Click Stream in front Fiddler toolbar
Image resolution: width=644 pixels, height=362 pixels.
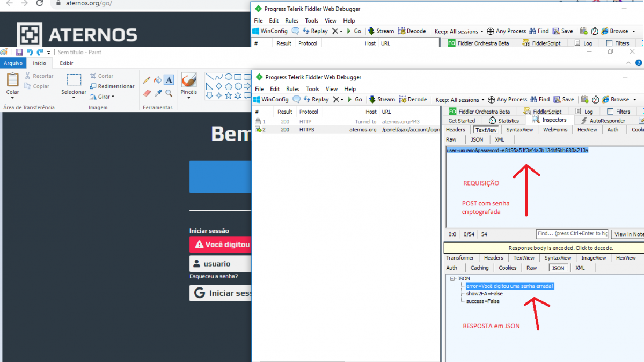click(381, 99)
